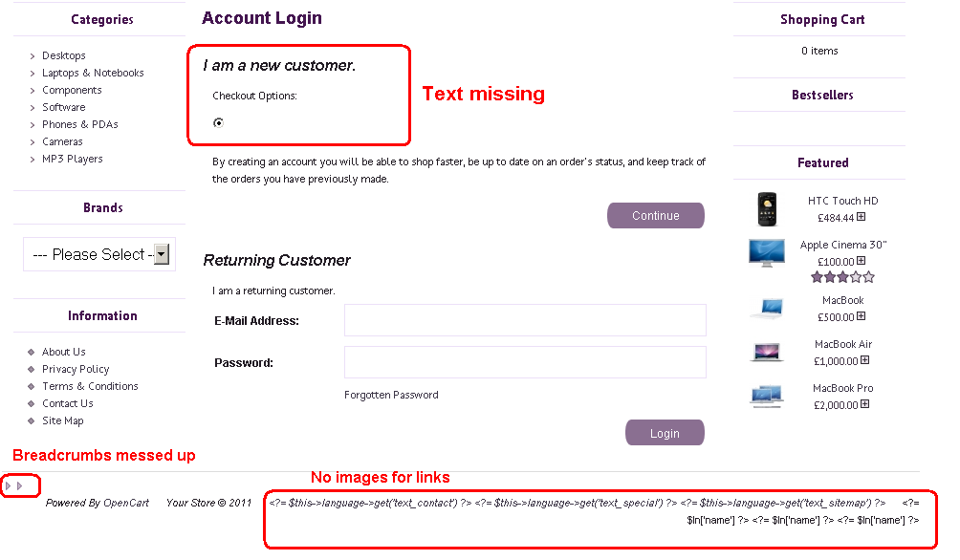Open the Site Map link under Information

coord(62,420)
